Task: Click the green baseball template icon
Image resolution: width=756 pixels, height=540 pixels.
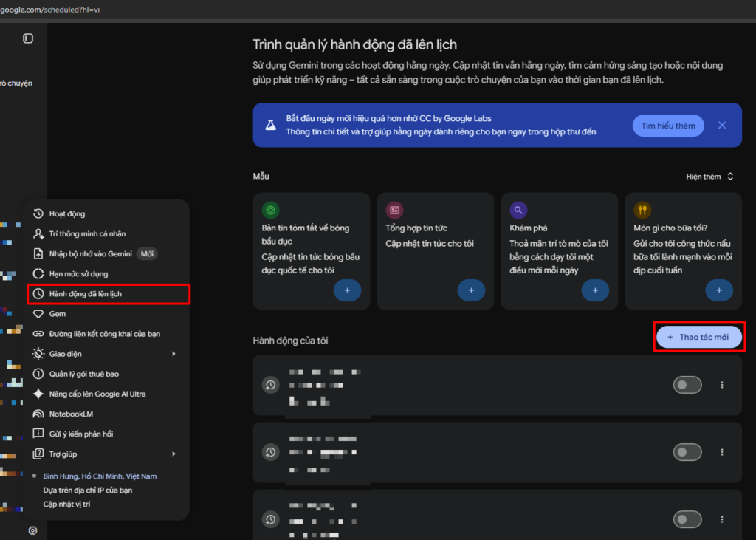Action: coord(270,210)
